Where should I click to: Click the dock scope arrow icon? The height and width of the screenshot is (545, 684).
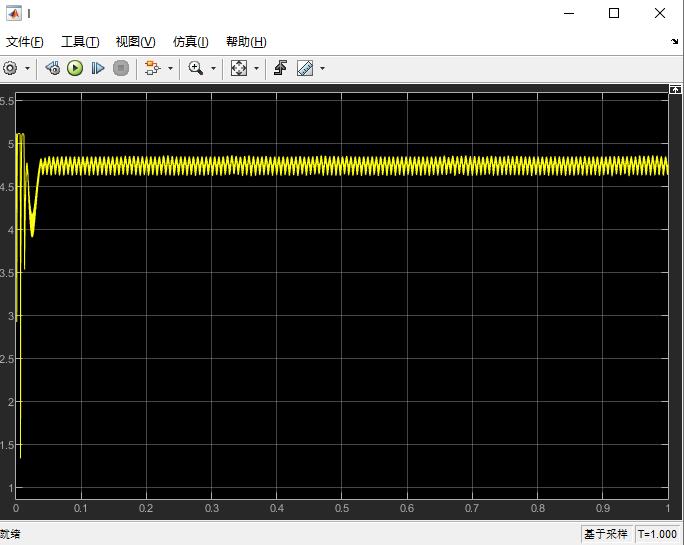(675, 41)
